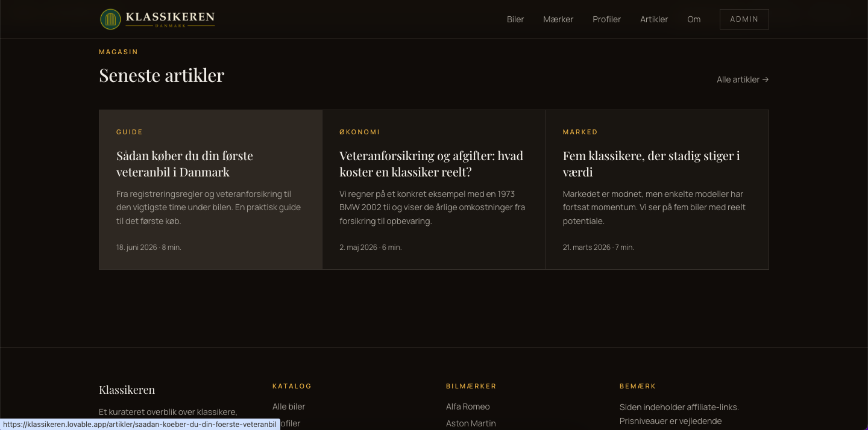The width and height of the screenshot is (868, 430).
Task: Open Alle biler footer link
Action: tap(289, 407)
